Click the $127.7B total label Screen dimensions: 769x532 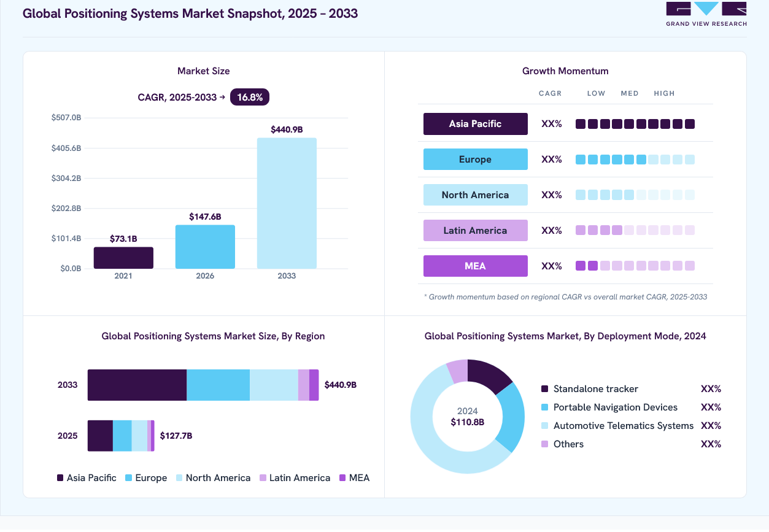(x=176, y=436)
